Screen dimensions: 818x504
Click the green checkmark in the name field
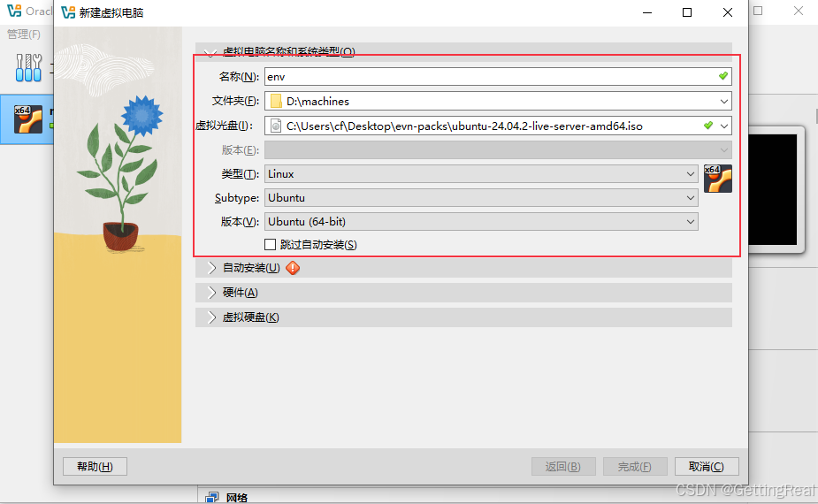(x=723, y=76)
